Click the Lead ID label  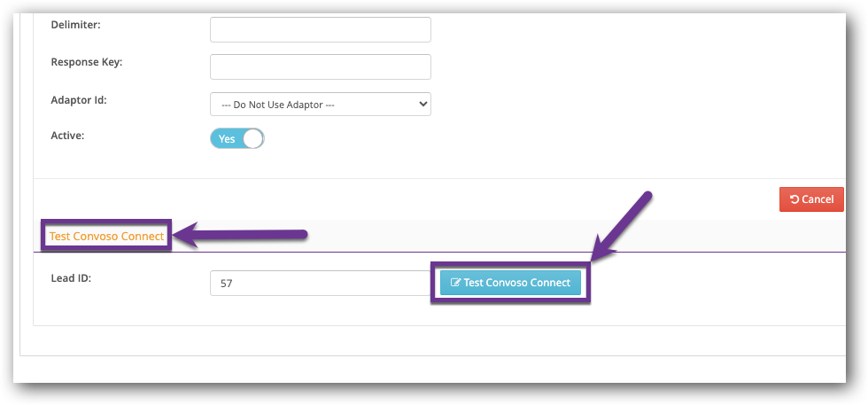tap(71, 278)
